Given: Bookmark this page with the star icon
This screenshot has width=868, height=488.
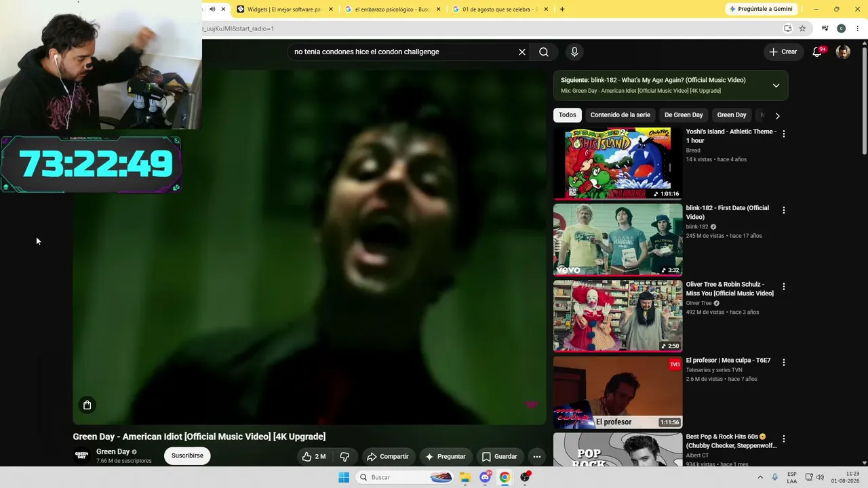Looking at the screenshot, I should point(802,28).
